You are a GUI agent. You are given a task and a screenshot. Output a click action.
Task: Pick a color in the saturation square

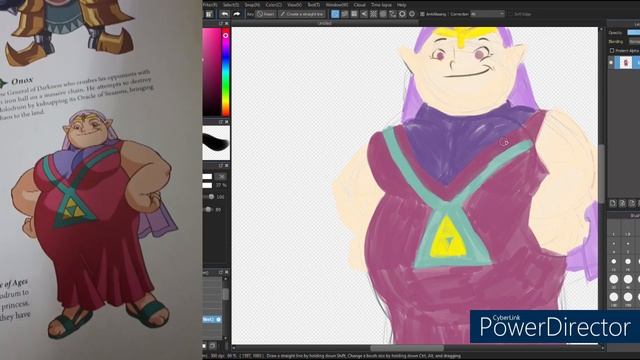[x=211, y=72]
